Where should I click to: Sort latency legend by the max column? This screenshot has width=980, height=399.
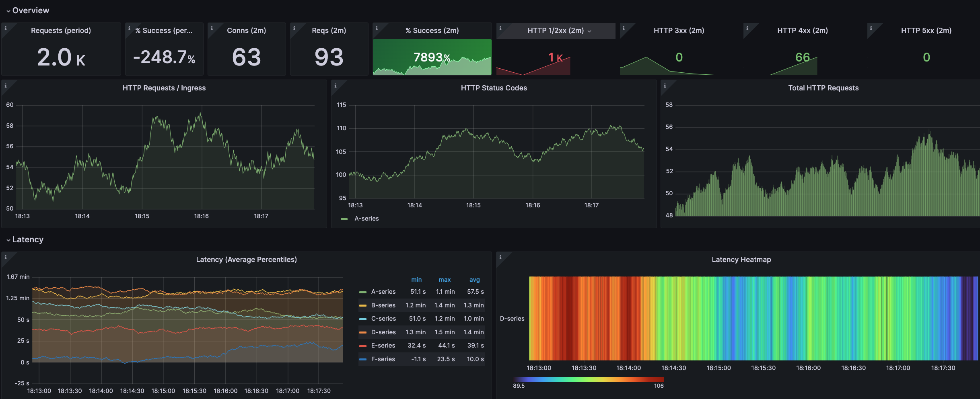click(x=445, y=279)
